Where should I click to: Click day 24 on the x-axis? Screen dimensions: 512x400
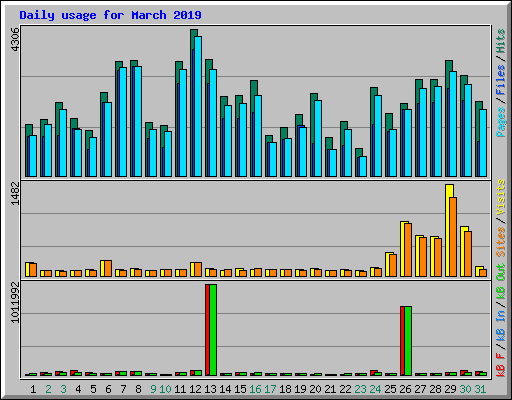pyautogui.click(x=375, y=389)
